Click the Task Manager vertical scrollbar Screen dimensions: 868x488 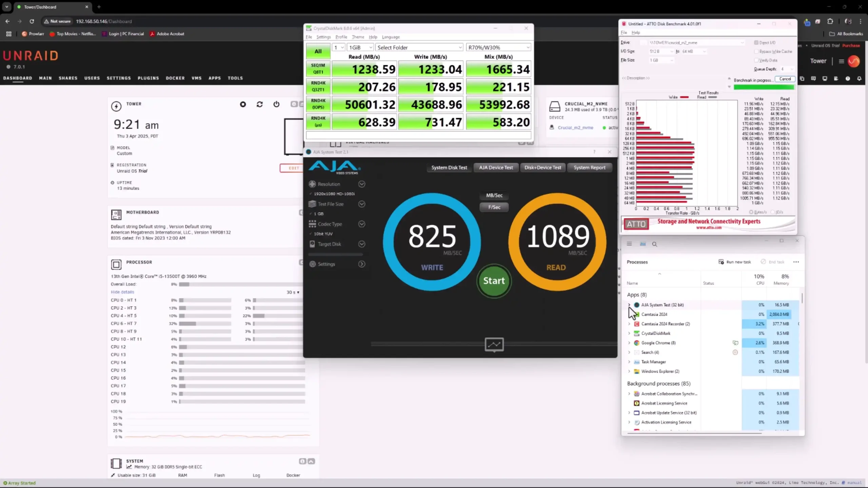[802, 298]
